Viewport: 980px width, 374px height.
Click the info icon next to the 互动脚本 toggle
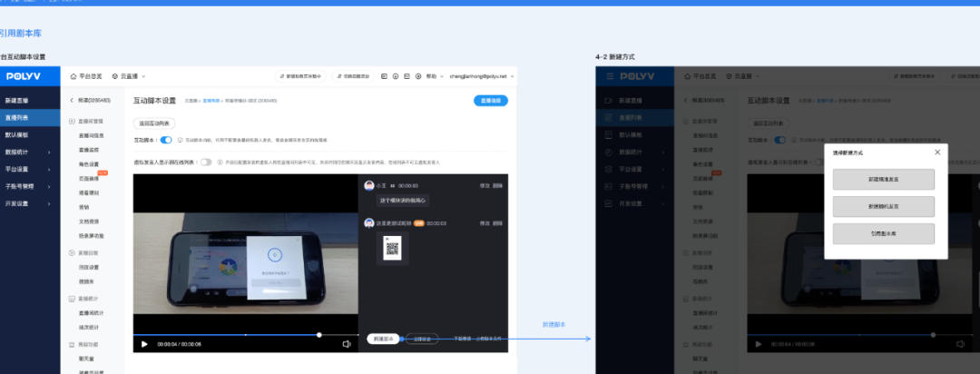pos(180,140)
